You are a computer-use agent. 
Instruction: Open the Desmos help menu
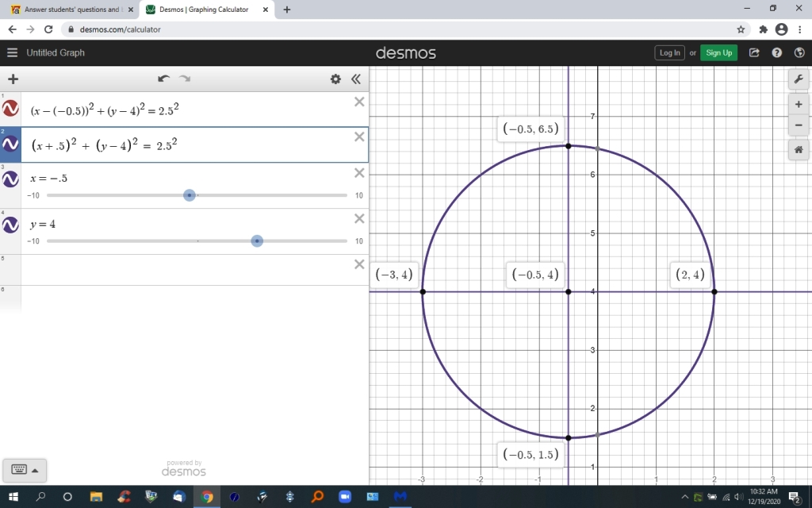pyautogui.click(x=777, y=52)
